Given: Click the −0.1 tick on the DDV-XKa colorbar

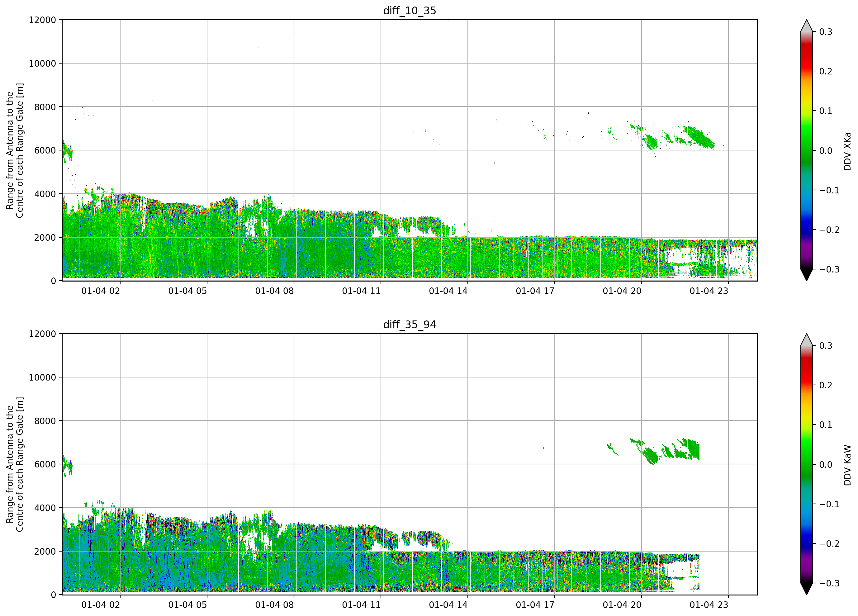Looking at the screenshot, I should point(829,190).
